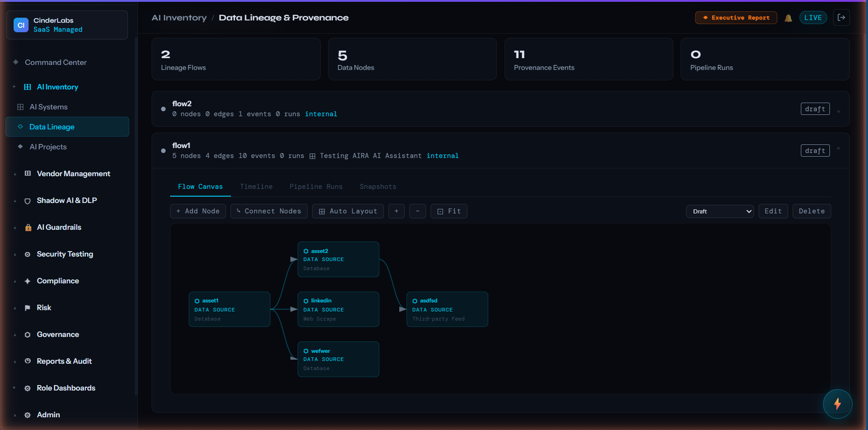Collapse the AI Inventory sidebar section
868x430 pixels.
[15, 87]
